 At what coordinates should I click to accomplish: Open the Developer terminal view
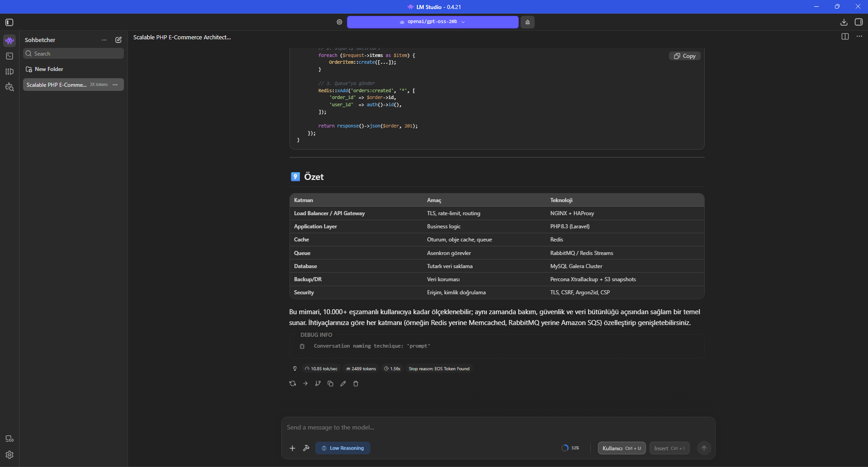pyautogui.click(x=9, y=56)
